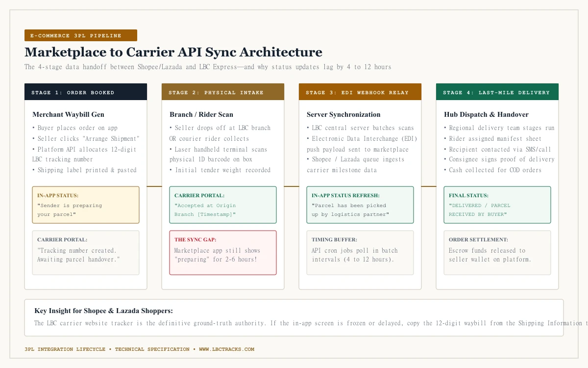Click "Tracking number created. Awaiting parcel handover." text
This screenshot has width=588, height=368.
pyautogui.click(x=78, y=255)
